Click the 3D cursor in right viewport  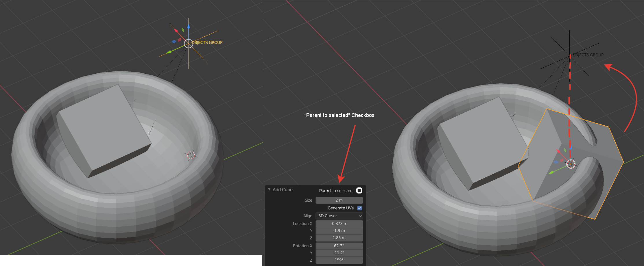point(571,164)
